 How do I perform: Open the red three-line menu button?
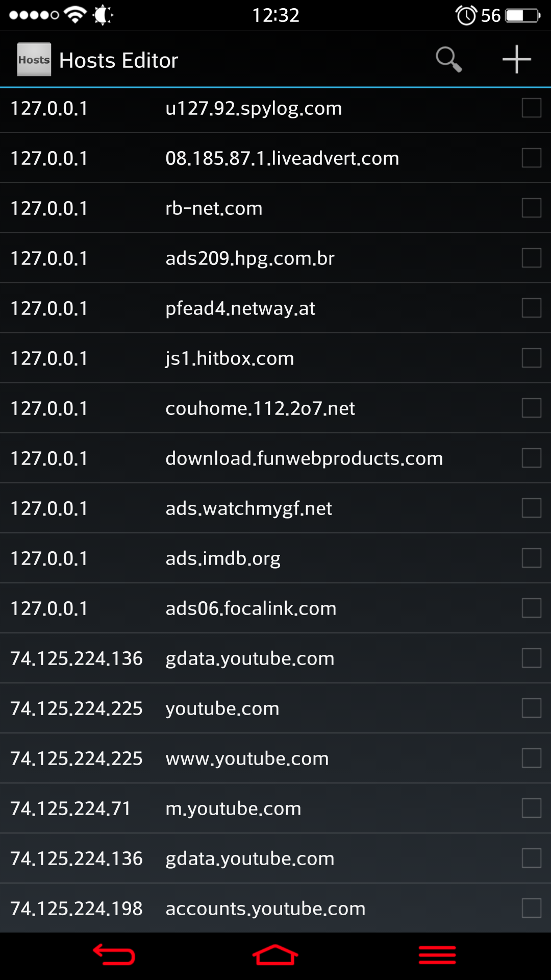437,954
